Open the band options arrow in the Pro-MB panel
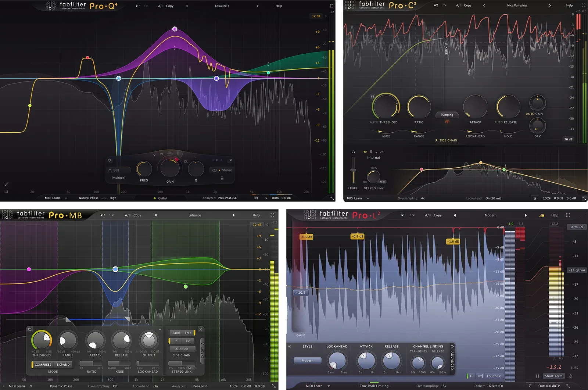The width and height of the screenshot is (588, 390). 160,329
